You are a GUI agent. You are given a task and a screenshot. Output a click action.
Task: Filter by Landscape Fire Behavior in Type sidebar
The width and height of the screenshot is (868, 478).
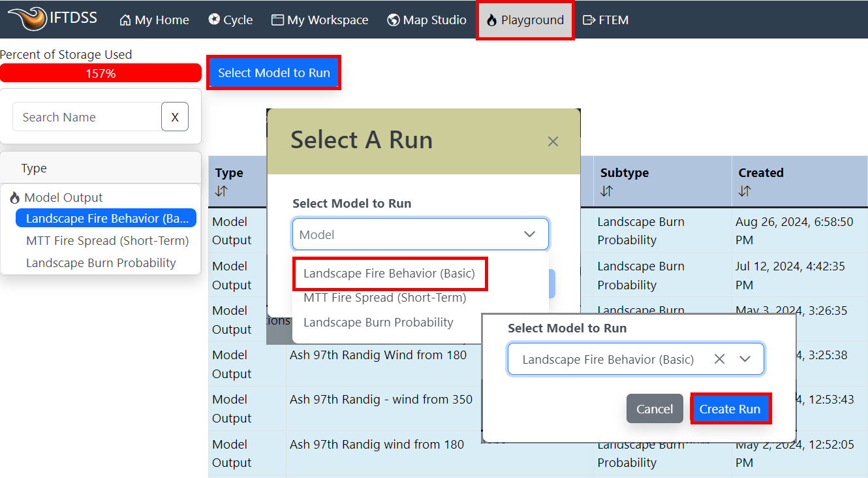tap(106, 219)
